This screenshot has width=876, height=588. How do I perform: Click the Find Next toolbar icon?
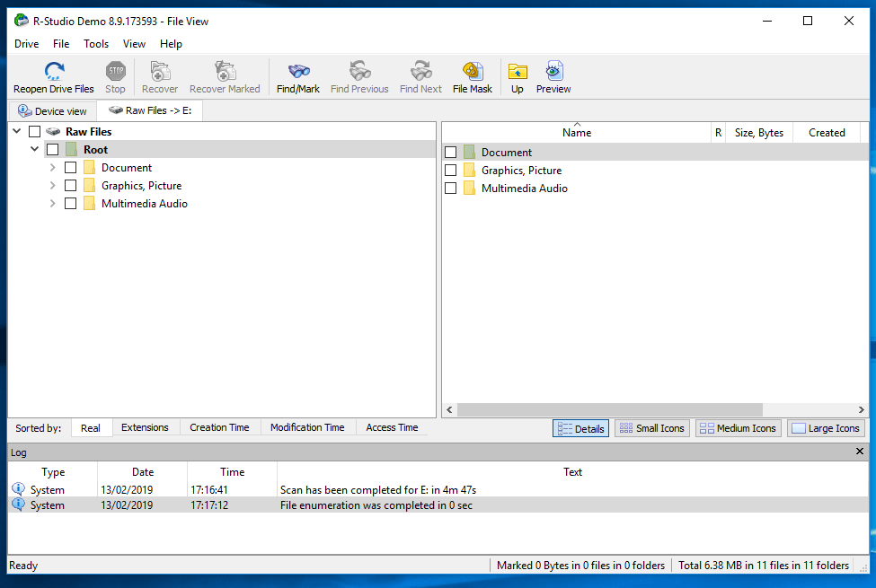420,71
